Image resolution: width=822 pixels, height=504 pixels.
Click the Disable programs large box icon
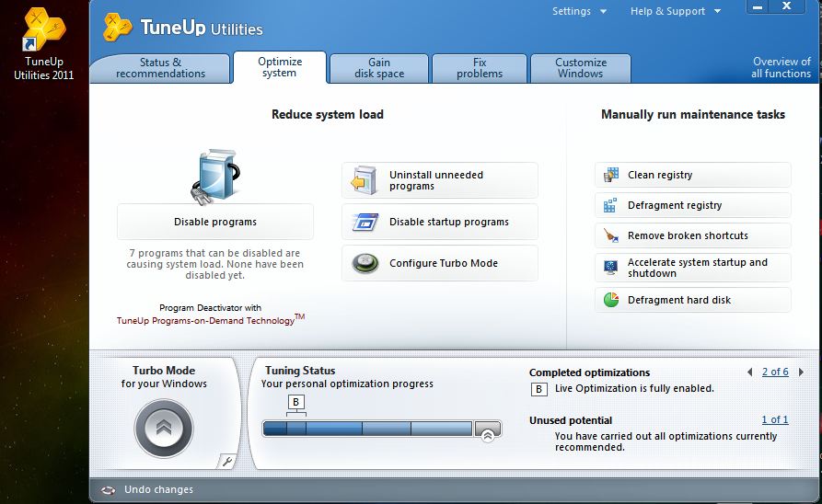point(215,177)
